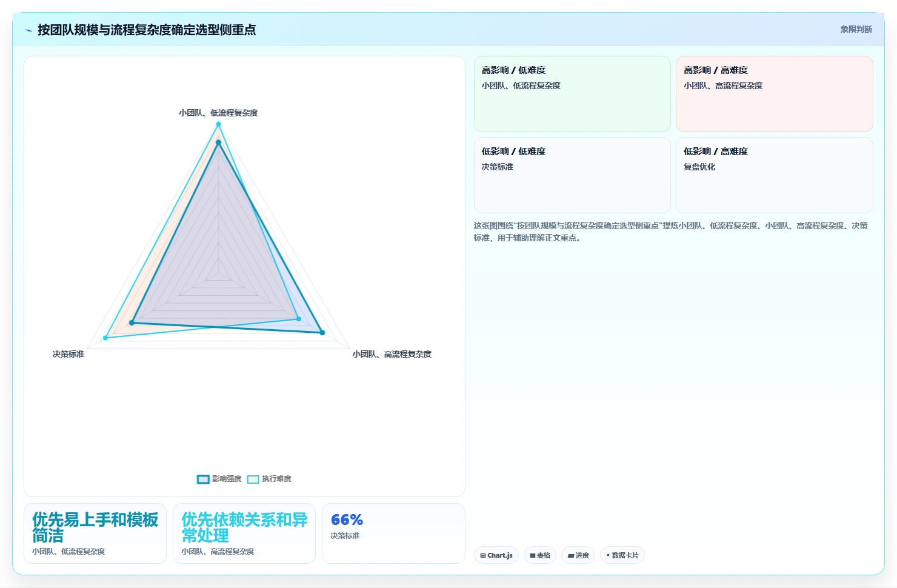897x588 pixels.
Task: Click the 决策标准 radar axis label
Action: point(68,354)
